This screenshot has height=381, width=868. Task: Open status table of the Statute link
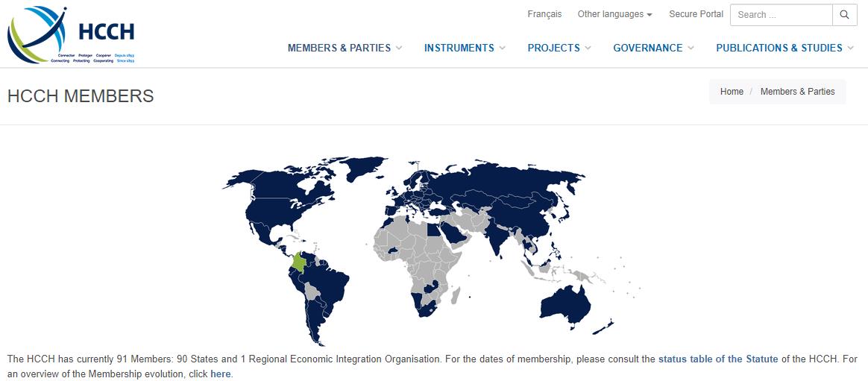point(718,359)
